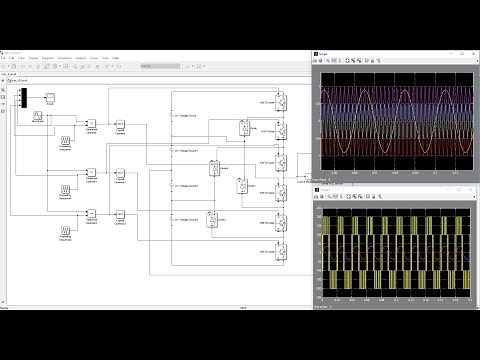The width and height of the screenshot is (480, 360).
Task: Open the Diagram menu
Action: click(48, 58)
